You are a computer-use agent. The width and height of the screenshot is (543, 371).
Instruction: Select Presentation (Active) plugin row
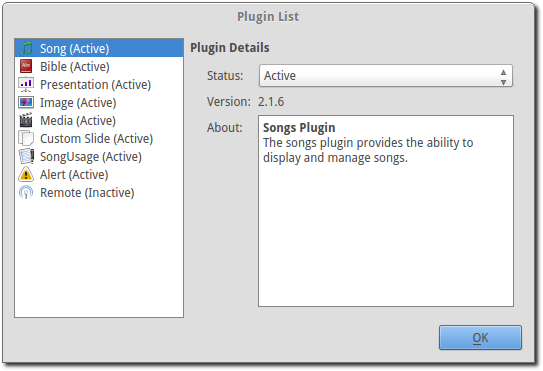pyautogui.click(x=99, y=84)
